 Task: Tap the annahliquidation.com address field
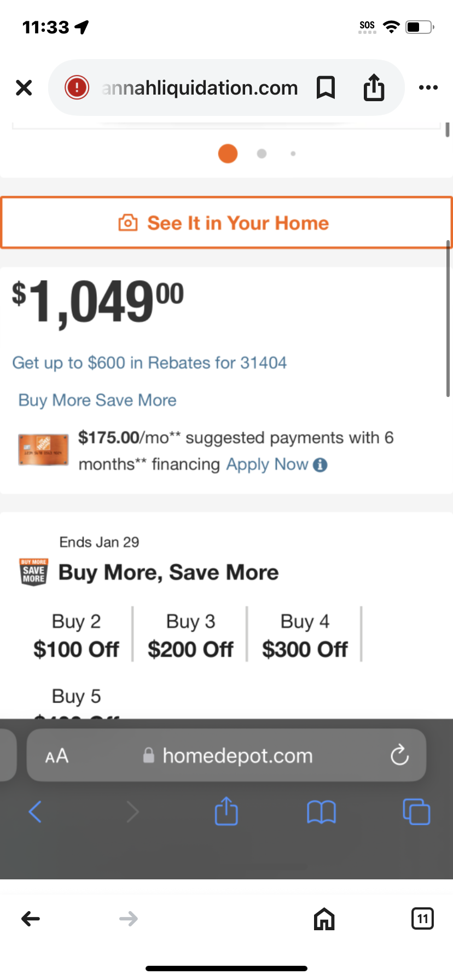pos(200,87)
